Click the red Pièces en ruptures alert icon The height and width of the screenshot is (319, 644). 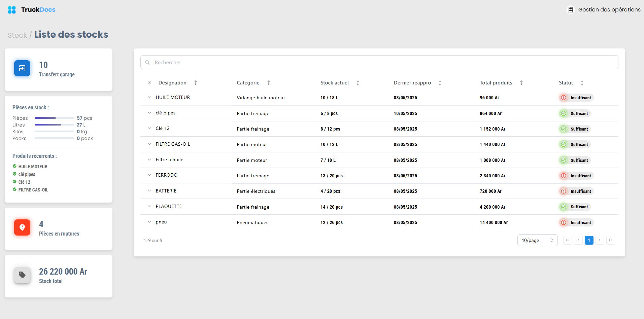[22, 227]
